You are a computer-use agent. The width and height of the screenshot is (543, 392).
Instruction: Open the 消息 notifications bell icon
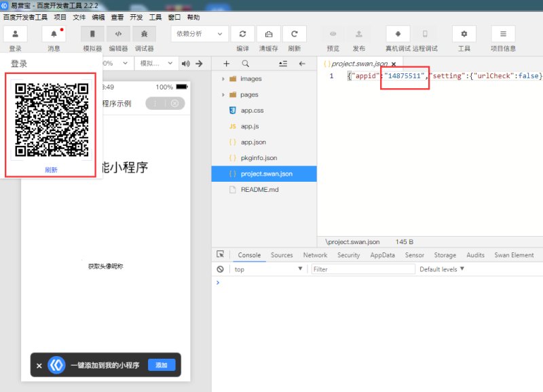[x=54, y=34]
